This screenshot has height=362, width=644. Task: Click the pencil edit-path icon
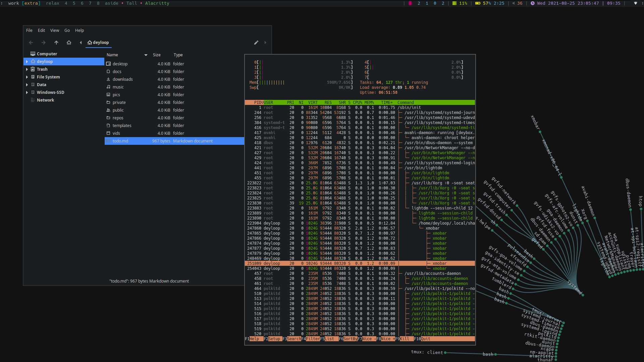[x=256, y=43]
